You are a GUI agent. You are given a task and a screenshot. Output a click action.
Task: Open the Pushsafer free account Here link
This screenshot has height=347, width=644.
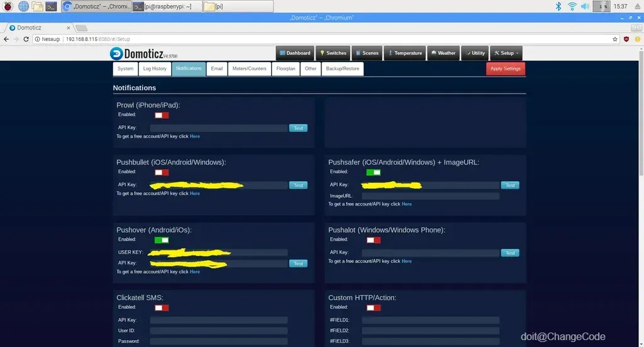(407, 204)
